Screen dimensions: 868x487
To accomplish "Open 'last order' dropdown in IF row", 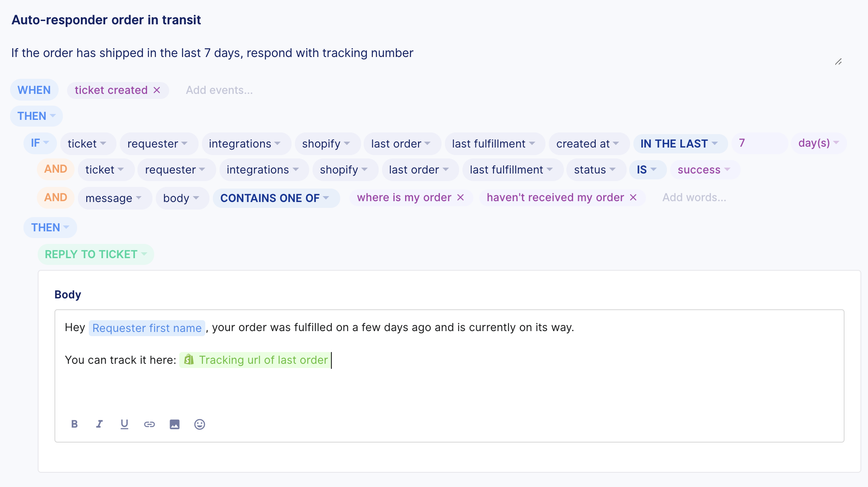I will click(402, 143).
